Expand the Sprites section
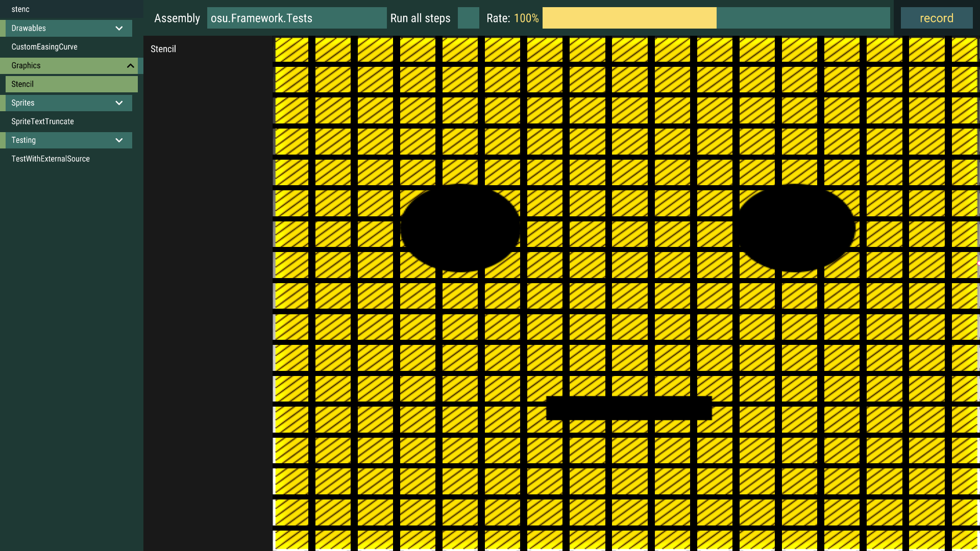Screen dimensions: 980x551 [x=119, y=103]
